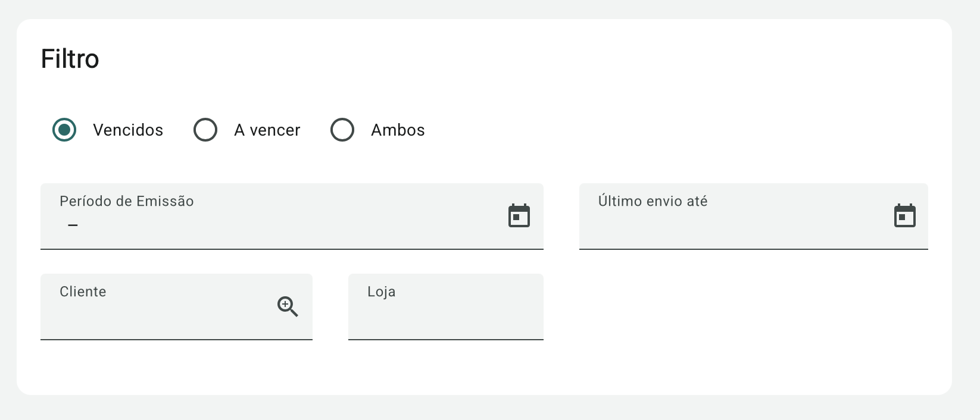Focus the Cliente input field
Viewport: 980px width, 420px height.
tap(155, 315)
